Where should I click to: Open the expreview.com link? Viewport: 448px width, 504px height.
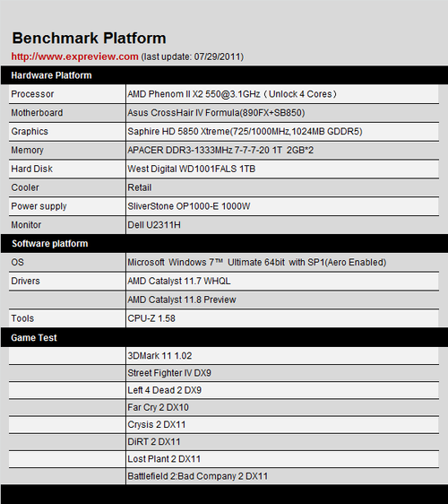(75, 56)
